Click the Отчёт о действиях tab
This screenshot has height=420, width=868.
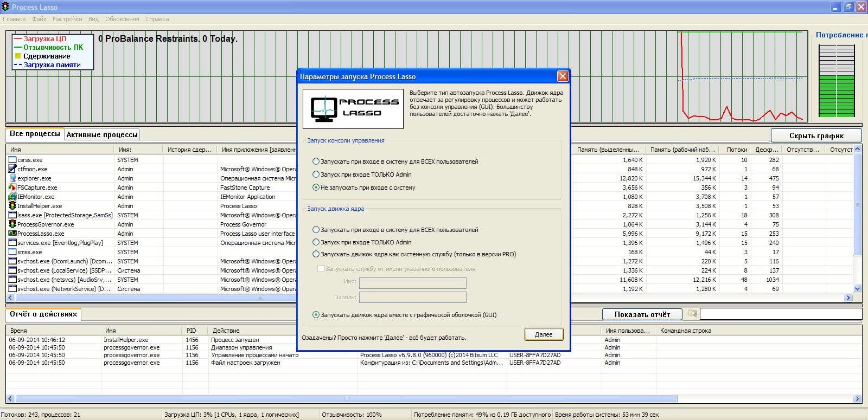tap(43, 314)
